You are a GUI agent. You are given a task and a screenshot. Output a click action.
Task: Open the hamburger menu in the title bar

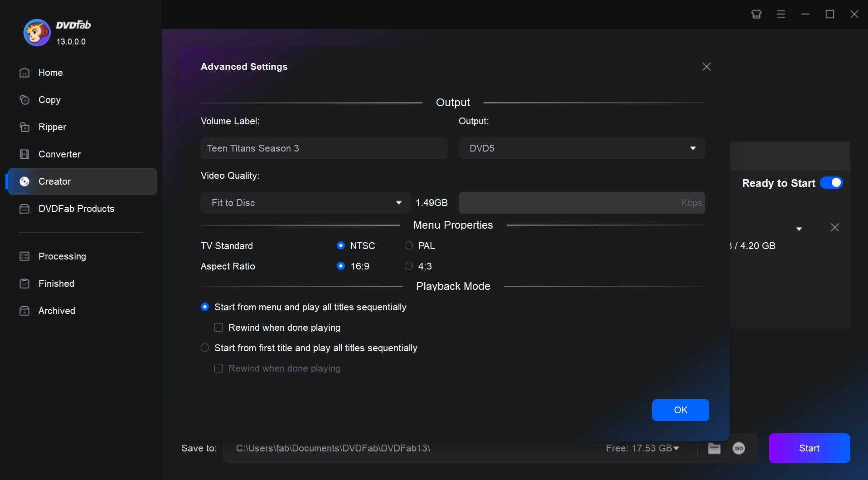pyautogui.click(x=781, y=14)
